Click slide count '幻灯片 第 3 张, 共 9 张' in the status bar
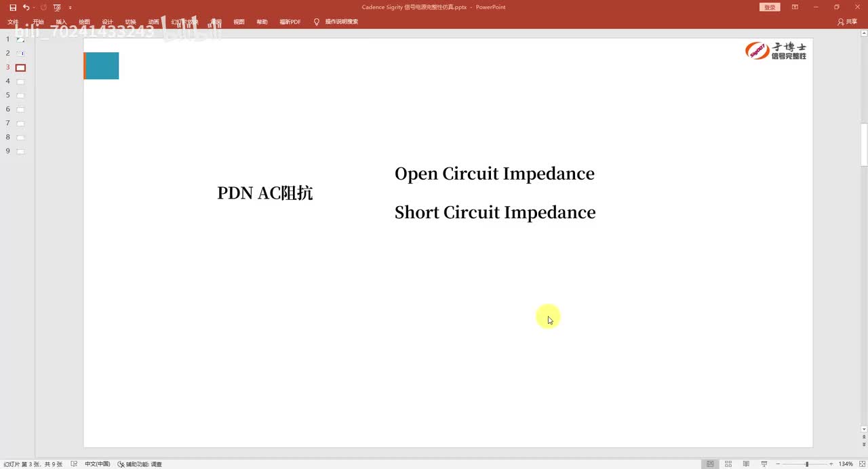The height and width of the screenshot is (469, 868). coord(33,464)
